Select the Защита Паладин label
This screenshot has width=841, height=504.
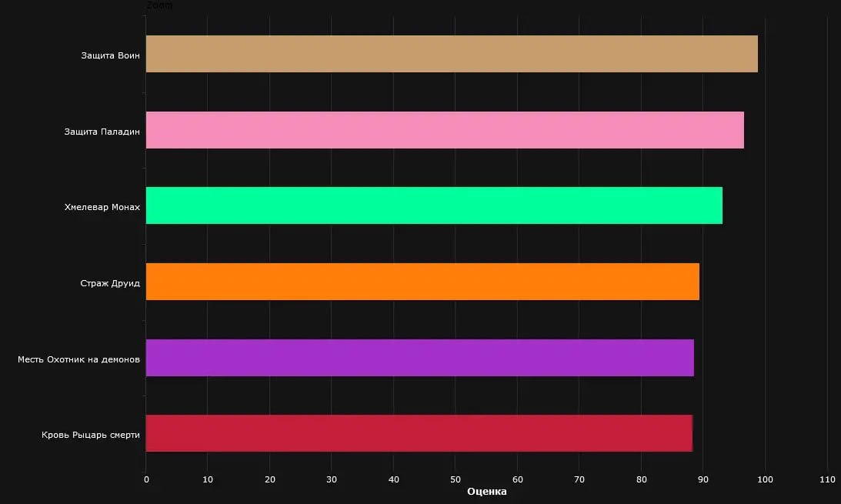(x=102, y=132)
